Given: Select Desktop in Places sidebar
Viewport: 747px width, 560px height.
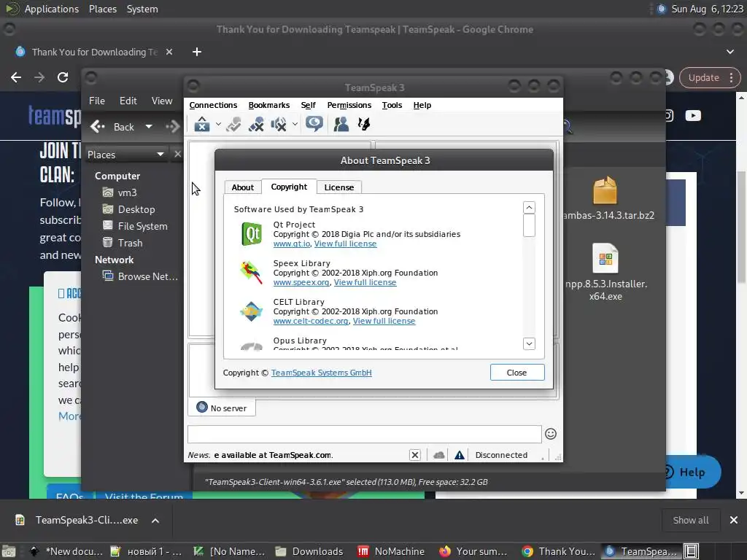Looking at the screenshot, I should pyautogui.click(x=136, y=209).
